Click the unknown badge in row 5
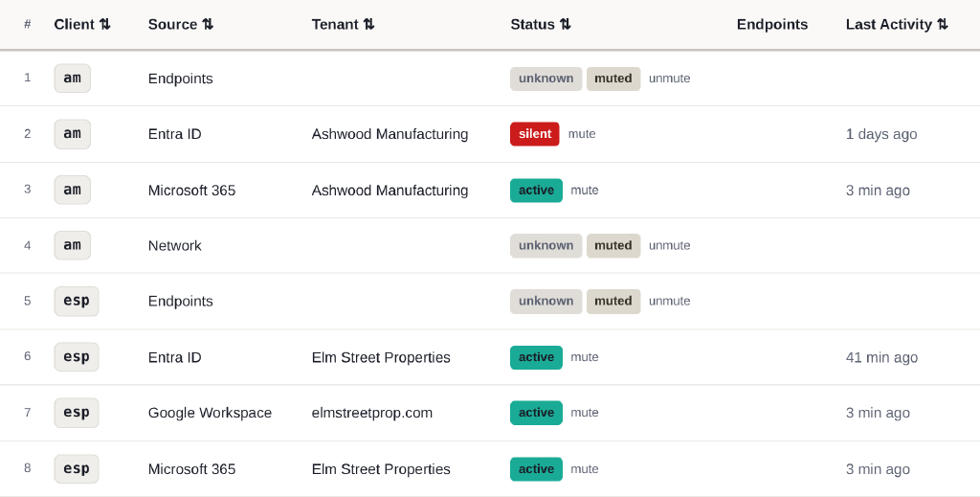Screen dimensions: 980x497 pos(546,302)
